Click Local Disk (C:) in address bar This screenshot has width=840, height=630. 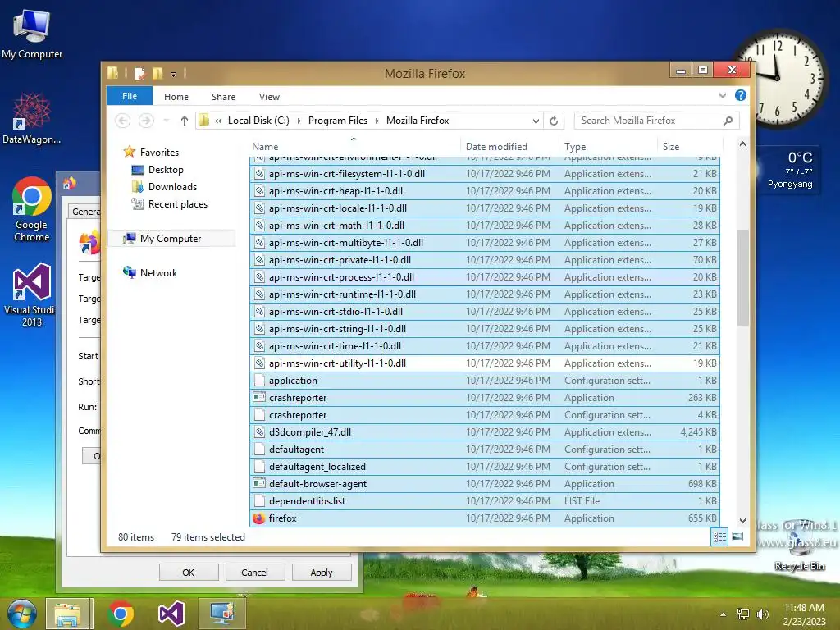pos(258,121)
